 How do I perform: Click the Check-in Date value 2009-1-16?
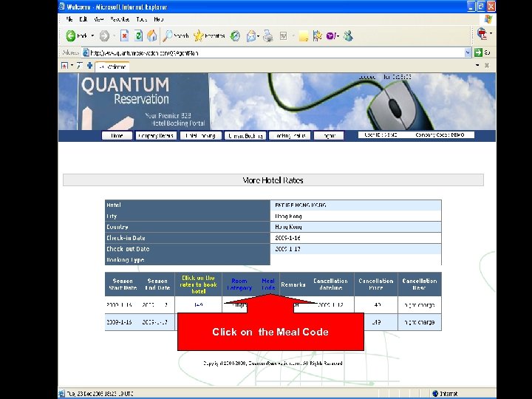(287, 238)
